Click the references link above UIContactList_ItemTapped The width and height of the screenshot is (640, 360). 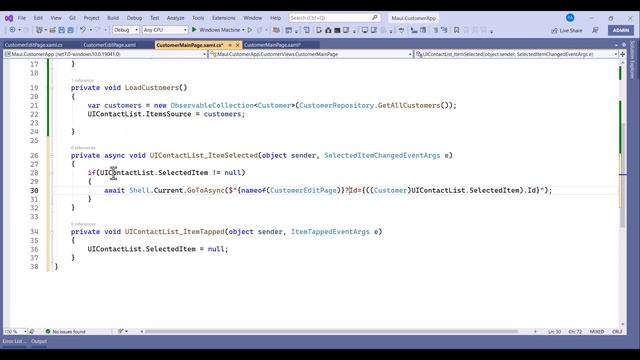pos(83,224)
